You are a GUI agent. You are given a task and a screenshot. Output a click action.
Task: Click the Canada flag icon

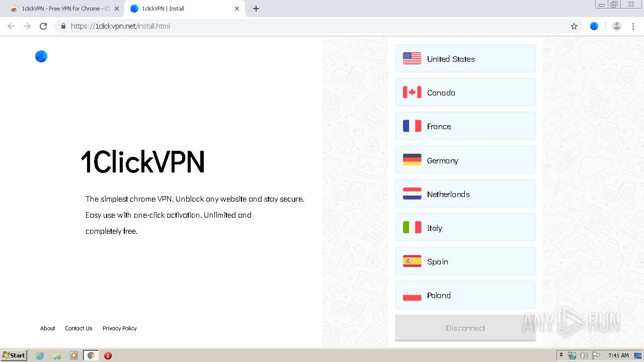point(412,92)
